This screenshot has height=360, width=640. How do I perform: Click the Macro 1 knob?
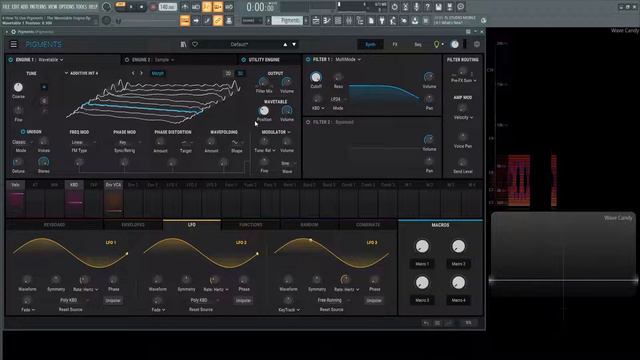[x=422, y=246]
